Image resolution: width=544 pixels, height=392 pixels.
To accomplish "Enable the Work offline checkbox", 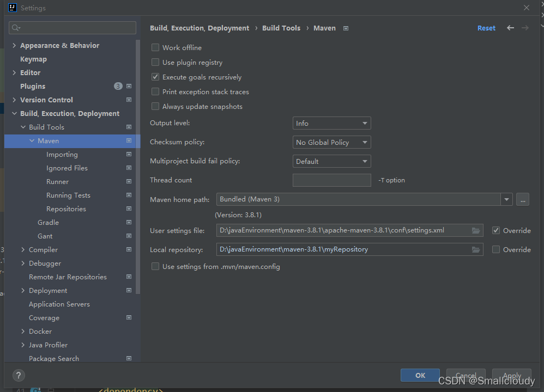I will point(155,47).
